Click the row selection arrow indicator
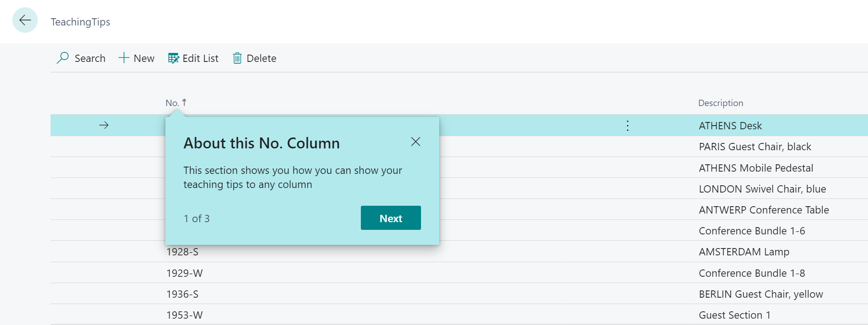The height and width of the screenshot is (325, 868). click(x=104, y=125)
